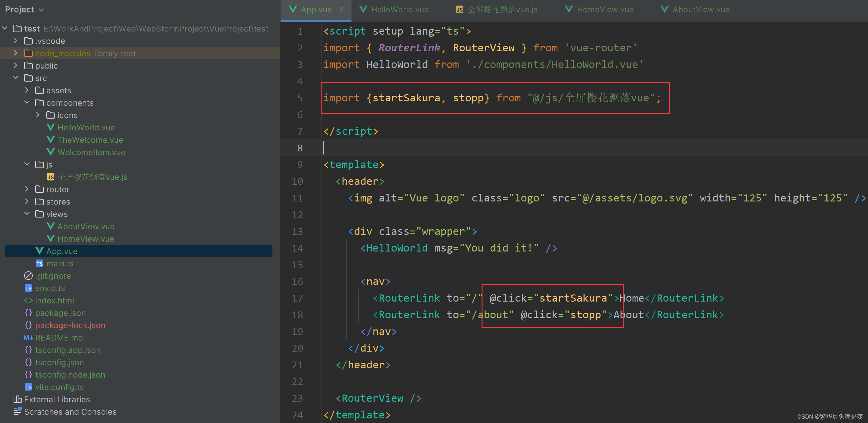Click the JSON braces icon of package.json
The width and height of the screenshot is (868, 423).
pyautogui.click(x=28, y=313)
